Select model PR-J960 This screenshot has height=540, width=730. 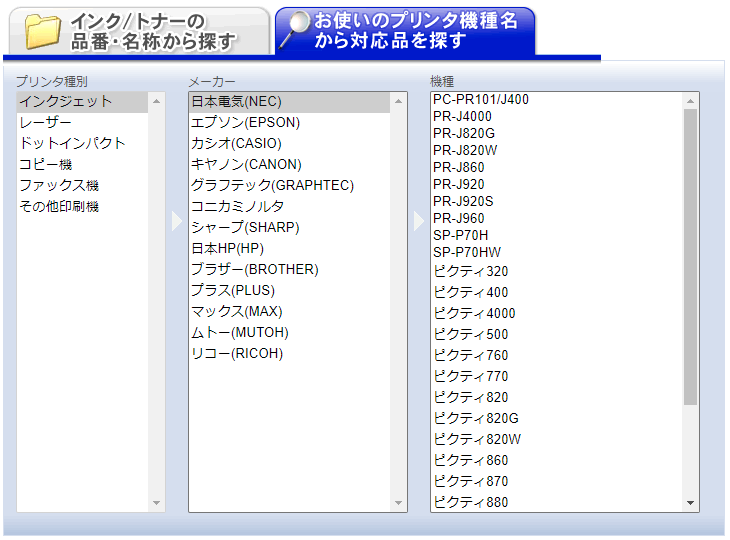(556, 218)
